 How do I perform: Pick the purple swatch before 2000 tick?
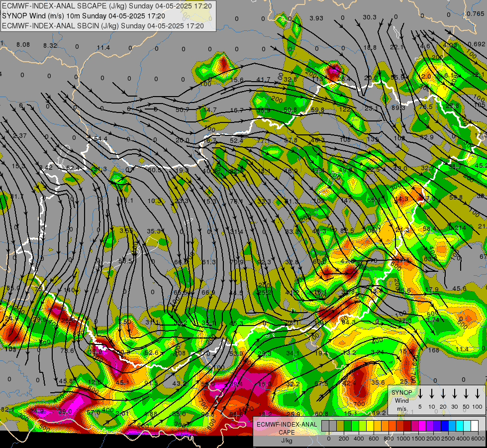point(429,426)
